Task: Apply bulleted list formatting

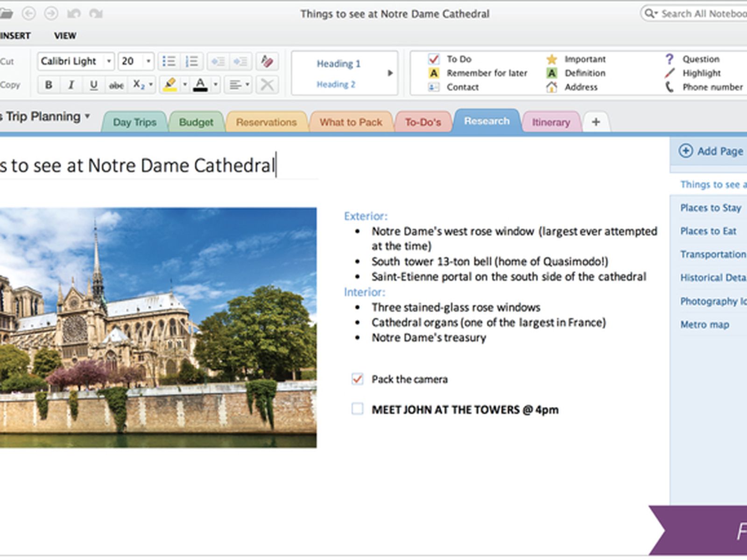Action: pos(169,61)
